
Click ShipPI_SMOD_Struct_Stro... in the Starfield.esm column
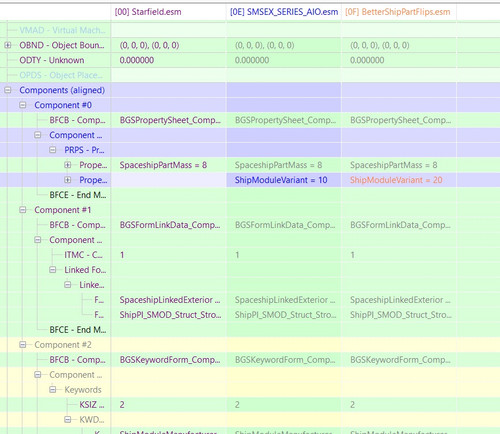pyautogui.click(x=170, y=315)
